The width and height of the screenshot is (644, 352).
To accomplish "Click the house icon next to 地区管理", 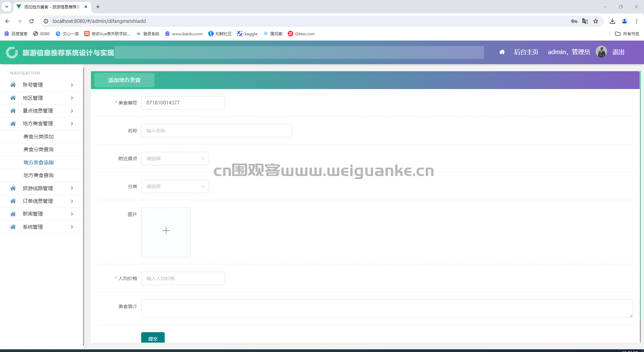I will (x=13, y=98).
